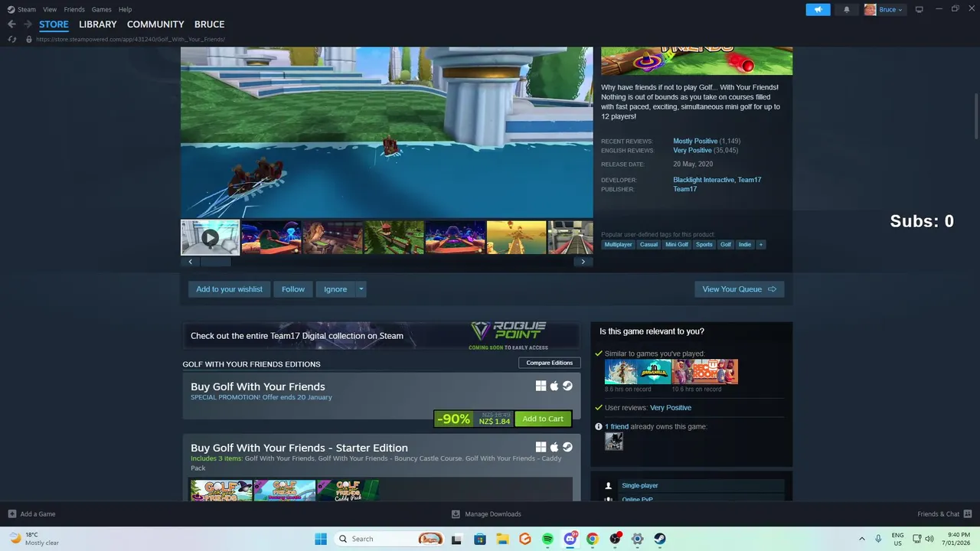Open the Help menu

[x=125, y=9]
